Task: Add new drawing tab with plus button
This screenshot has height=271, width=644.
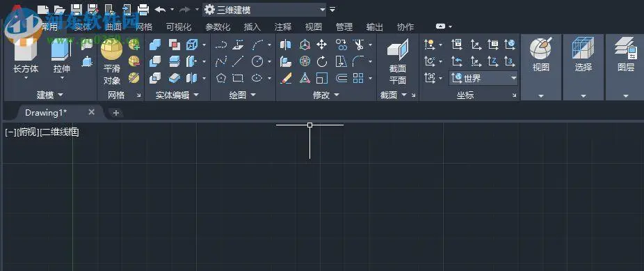Action: pos(116,113)
